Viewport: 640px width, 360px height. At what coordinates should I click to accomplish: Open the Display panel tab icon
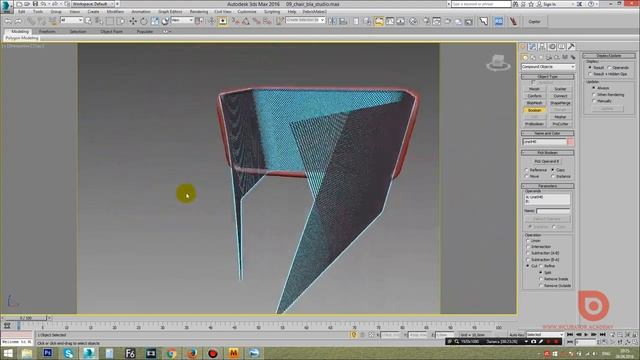[x=562, y=47]
